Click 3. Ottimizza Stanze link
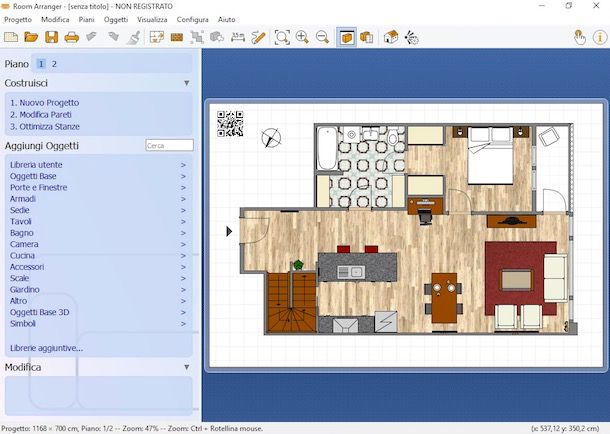Viewport: 610px width, 434px height. click(45, 126)
